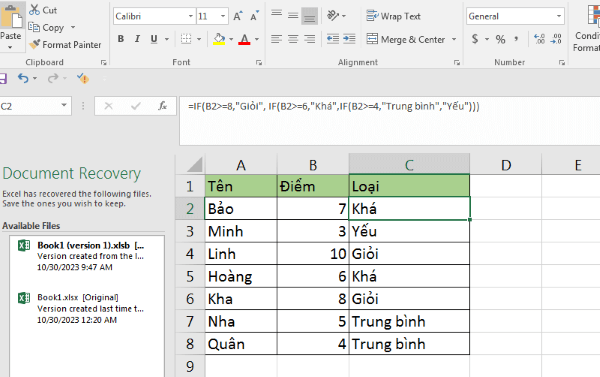Select row 2 header
Screen dimensions: 600x377
(x=190, y=209)
